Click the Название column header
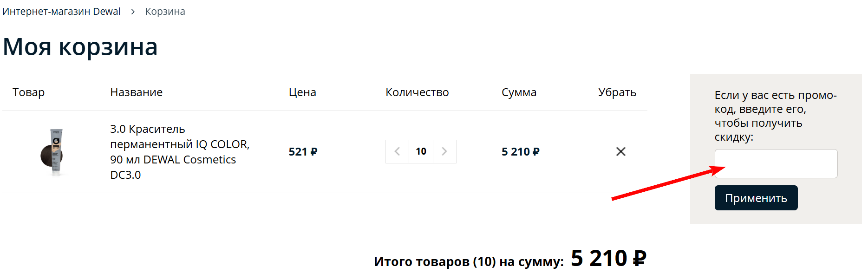Screen dimensions: 868x280 [x=136, y=92]
